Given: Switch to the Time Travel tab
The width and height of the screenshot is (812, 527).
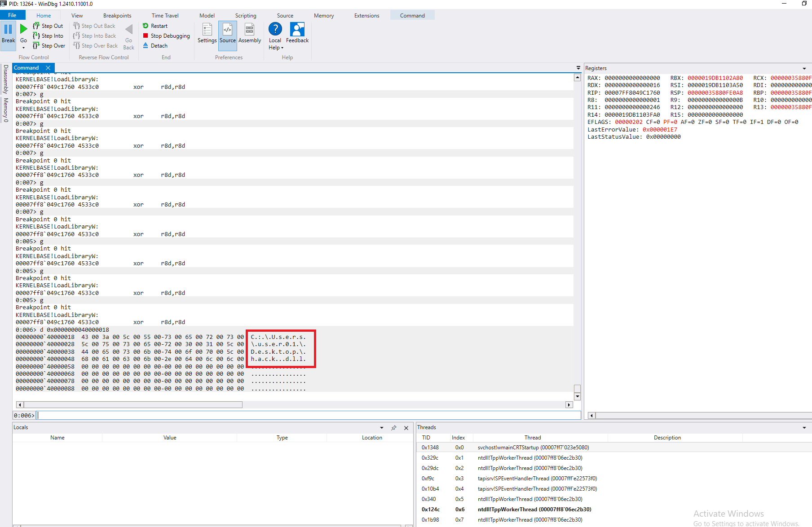Looking at the screenshot, I should (x=165, y=15).
